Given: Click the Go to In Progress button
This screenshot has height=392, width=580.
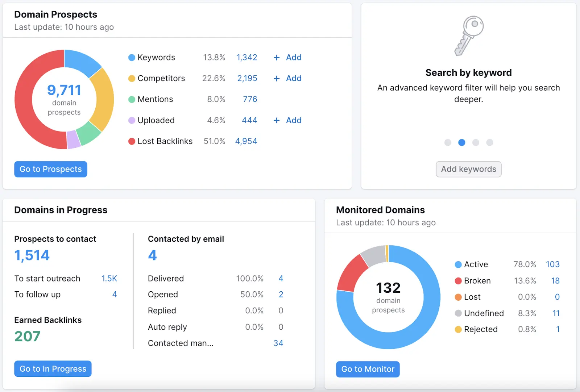Looking at the screenshot, I should [x=53, y=369].
